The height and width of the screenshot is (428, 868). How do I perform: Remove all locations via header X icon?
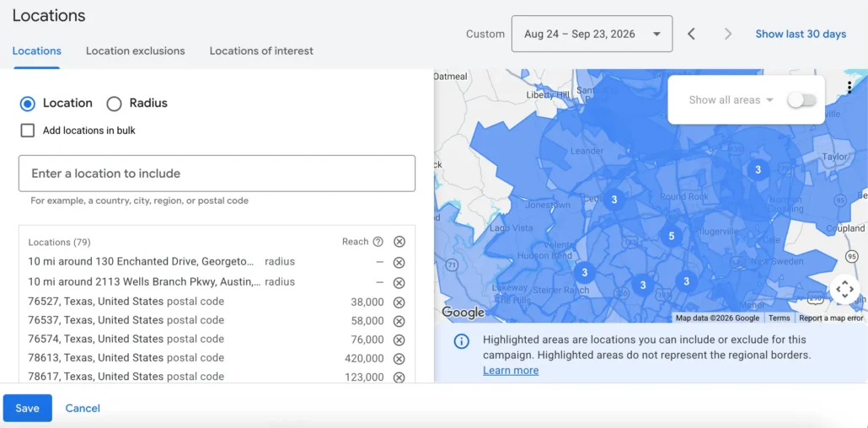(399, 242)
